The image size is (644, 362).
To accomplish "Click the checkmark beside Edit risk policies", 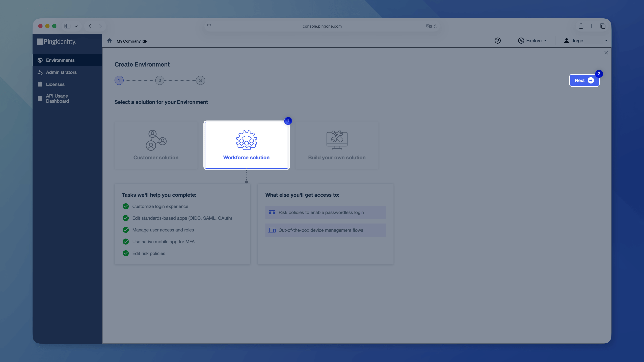I will point(126,253).
